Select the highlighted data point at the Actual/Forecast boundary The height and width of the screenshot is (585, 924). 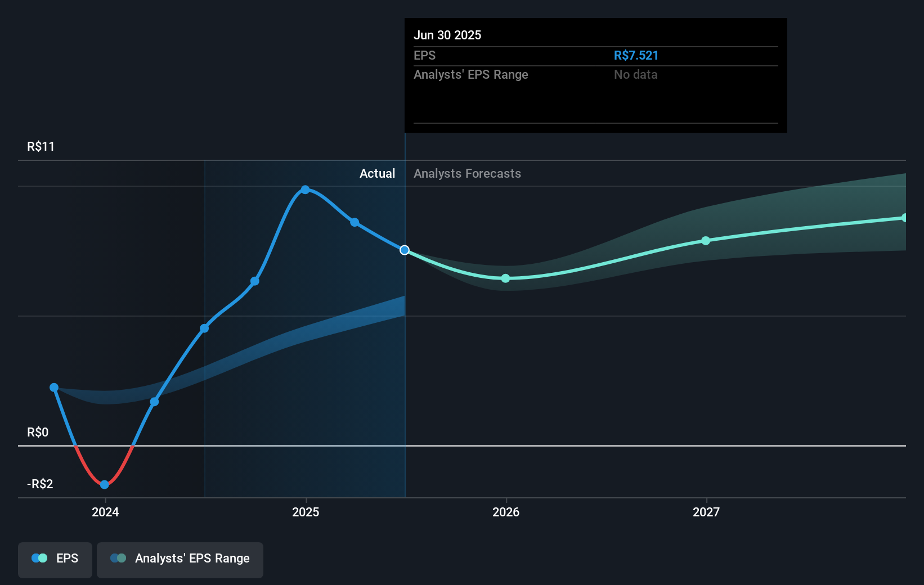[x=404, y=250]
